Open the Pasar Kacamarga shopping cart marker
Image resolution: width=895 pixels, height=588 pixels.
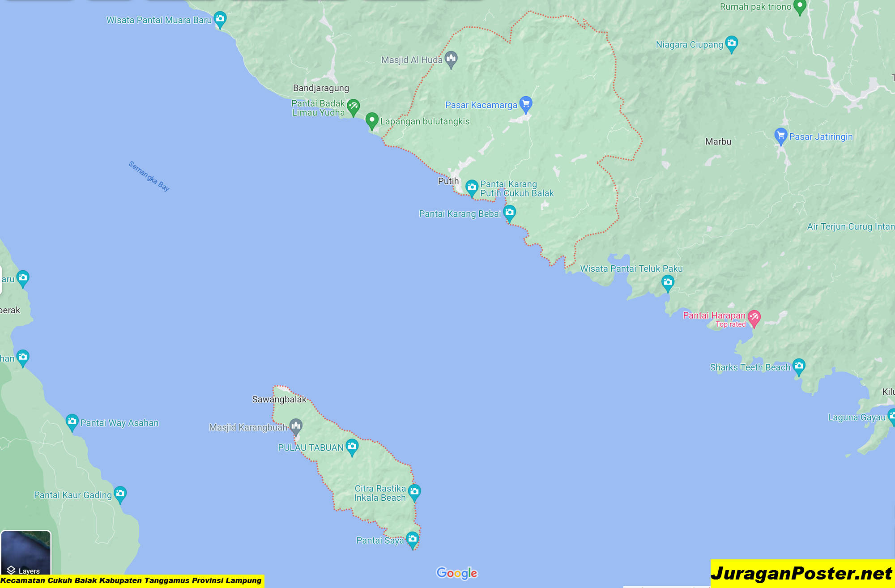tap(526, 104)
